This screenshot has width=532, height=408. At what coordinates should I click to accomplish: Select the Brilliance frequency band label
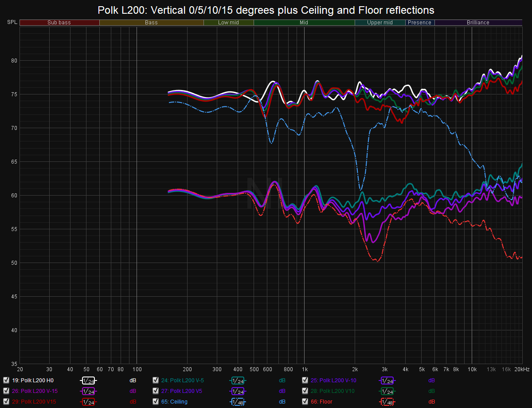[x=478, y=23]
